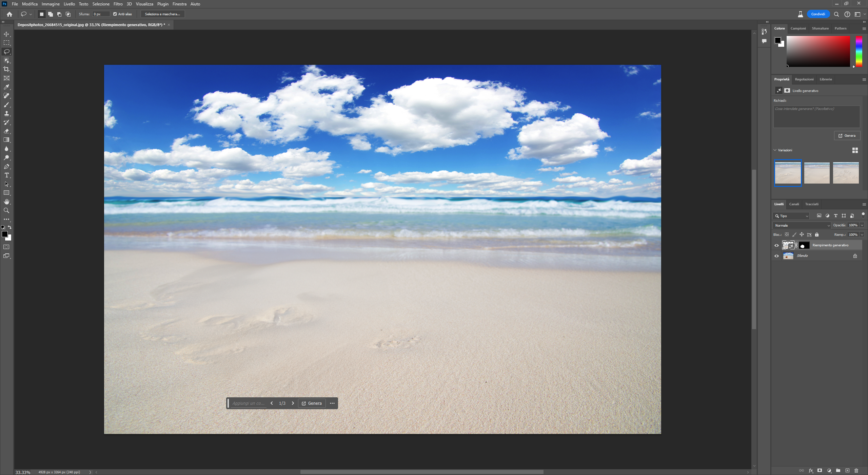Hide the Sfondo layer
The image size is (868, 475).
click(x=776, y=256)
